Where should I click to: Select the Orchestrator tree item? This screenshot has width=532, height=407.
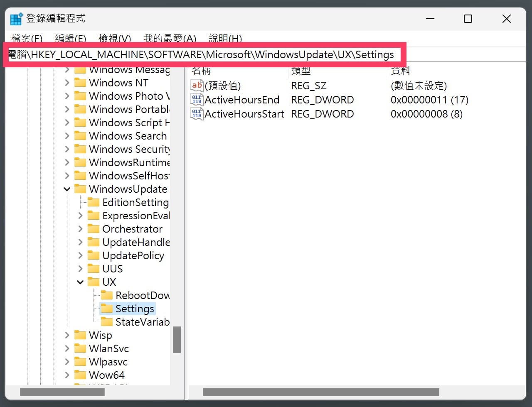(x=132, y=229)
